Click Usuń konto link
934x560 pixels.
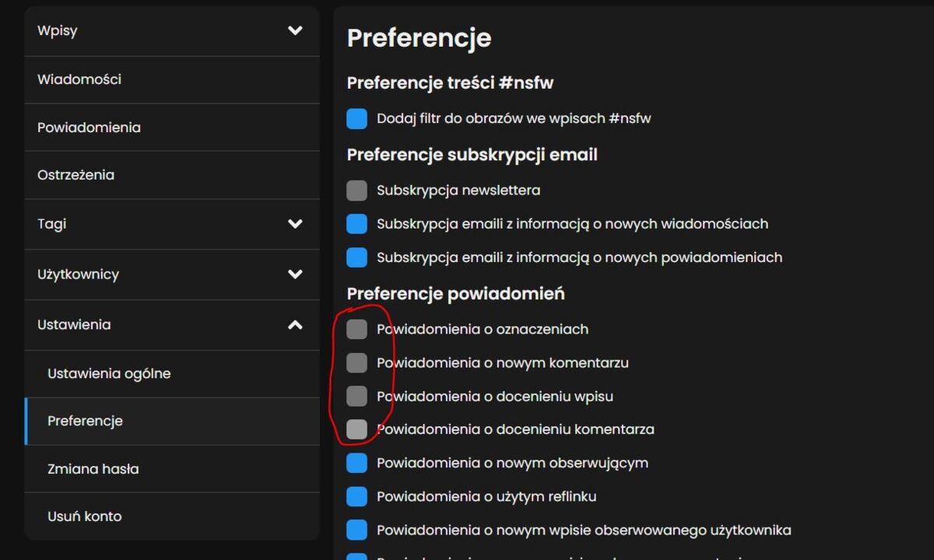pyautogui.click(x=84, y=516)
